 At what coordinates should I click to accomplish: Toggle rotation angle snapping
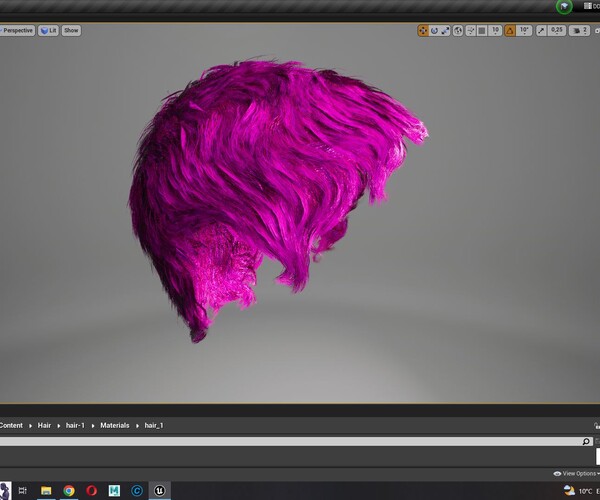click(510, 31)
